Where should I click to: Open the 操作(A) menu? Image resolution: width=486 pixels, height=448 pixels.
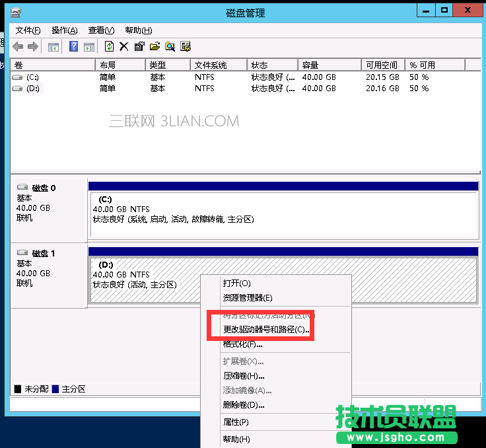[64, 30]
